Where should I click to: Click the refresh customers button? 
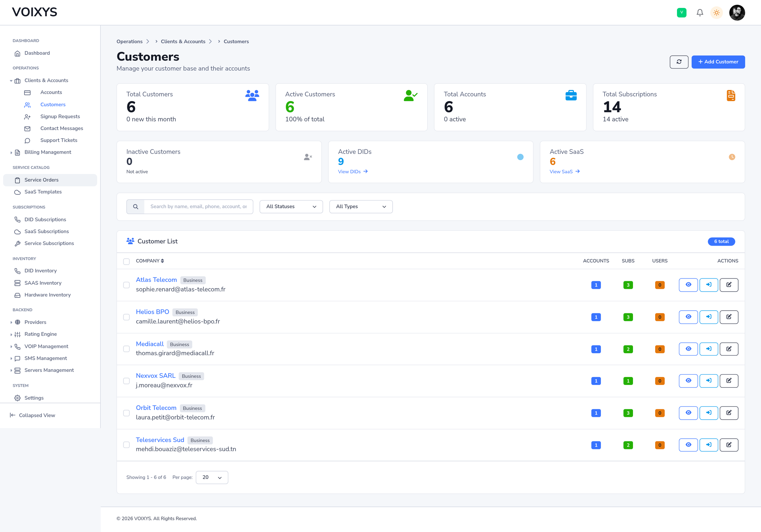[x=679, y=62]
